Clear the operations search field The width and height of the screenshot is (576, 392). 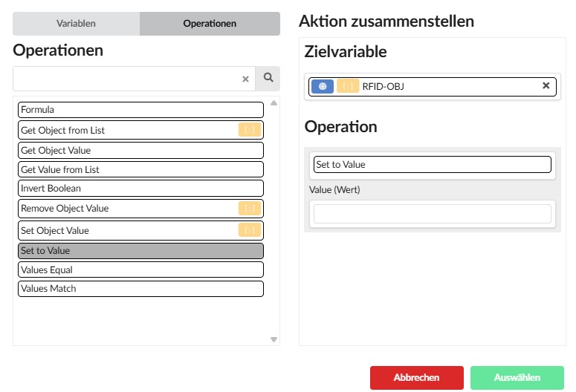245,79
